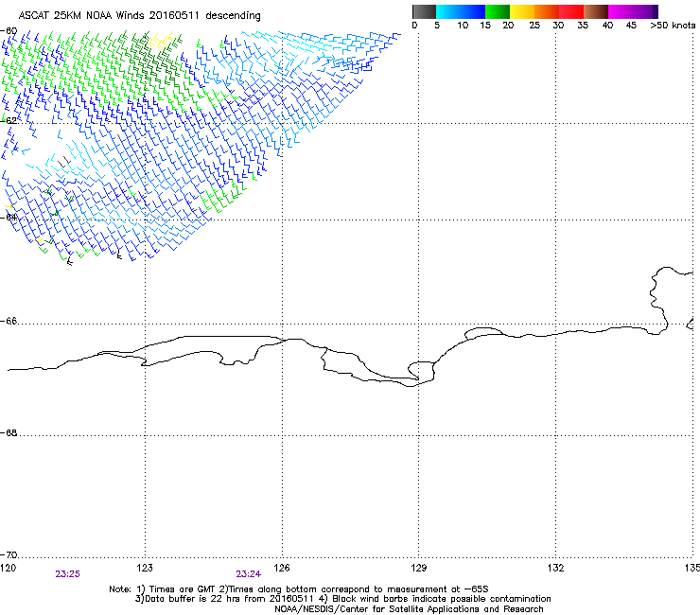Click the latitude label '-66'

point(9,321)
